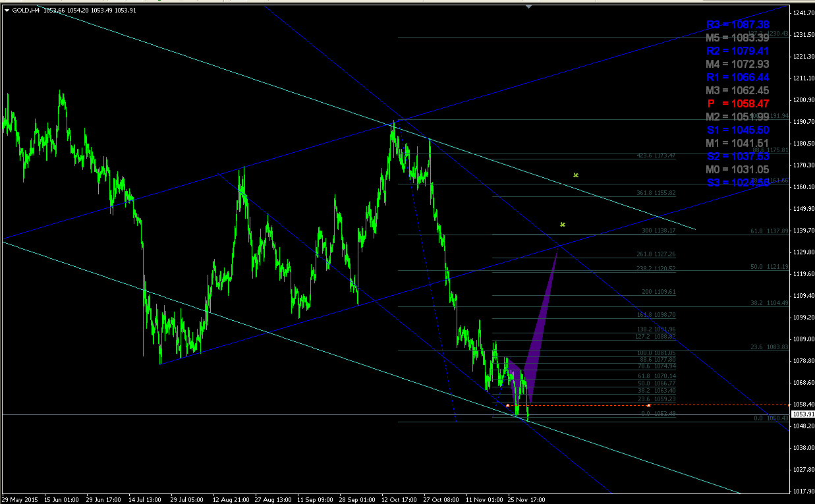815x504 pixels.
Task: Click the Fibonacci label 161.8 1098.70
Action: (656, 316)
